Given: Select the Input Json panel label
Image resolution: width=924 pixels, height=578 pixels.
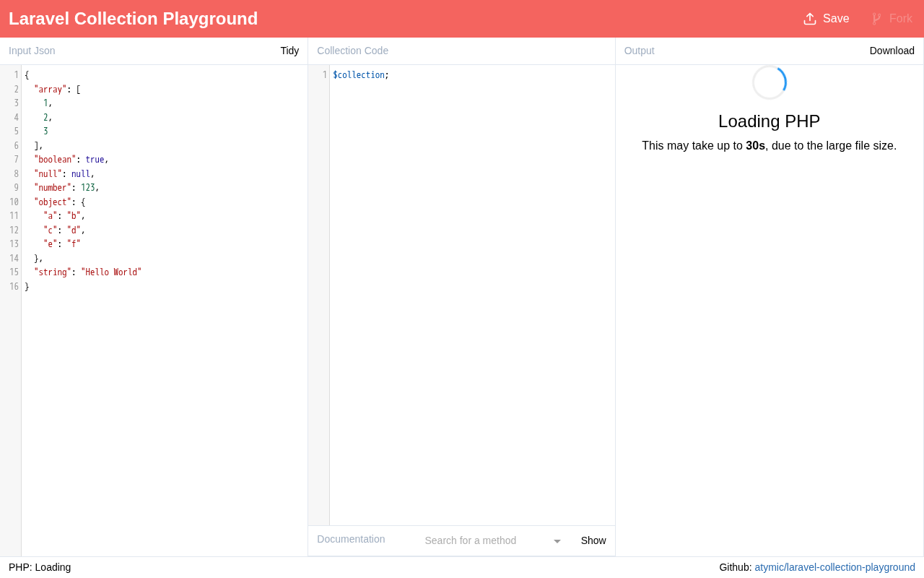Looking at the screenshot, I should coord(32,51).
